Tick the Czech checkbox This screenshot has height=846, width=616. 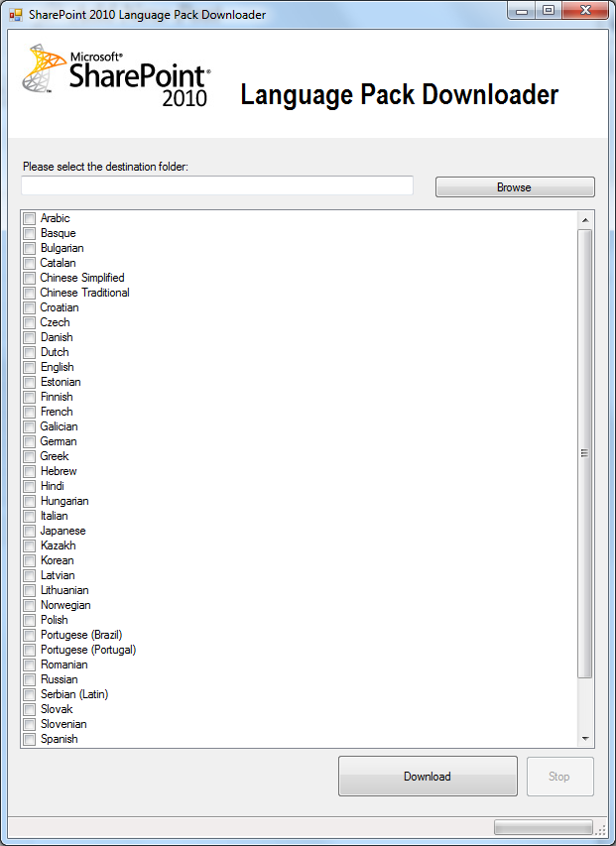pyautogui.click(x=30, y=322)
